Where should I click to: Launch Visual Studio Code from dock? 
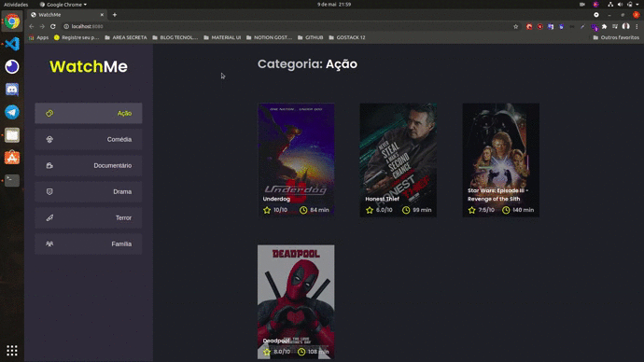12,44
